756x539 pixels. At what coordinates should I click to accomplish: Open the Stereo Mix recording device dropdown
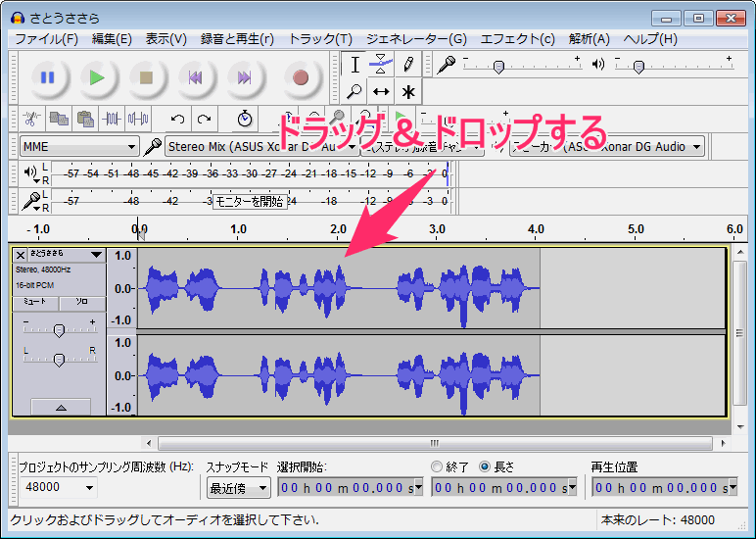[x=261, y=147]
